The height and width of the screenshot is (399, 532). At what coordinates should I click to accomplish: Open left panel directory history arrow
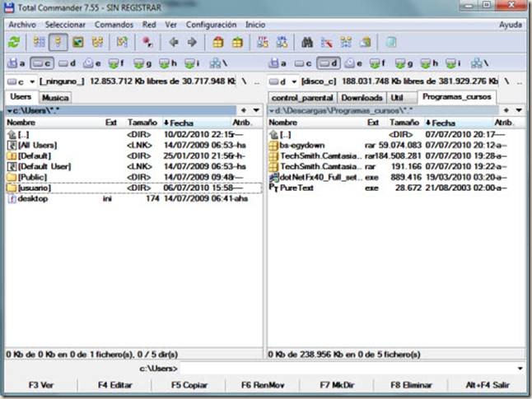tap(256, 110)
